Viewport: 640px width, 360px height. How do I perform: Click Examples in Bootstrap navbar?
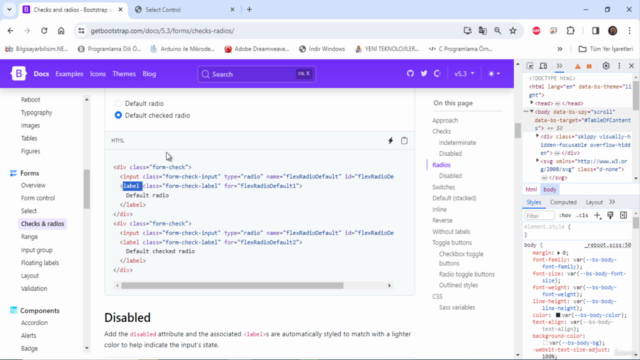pos(69,74)
